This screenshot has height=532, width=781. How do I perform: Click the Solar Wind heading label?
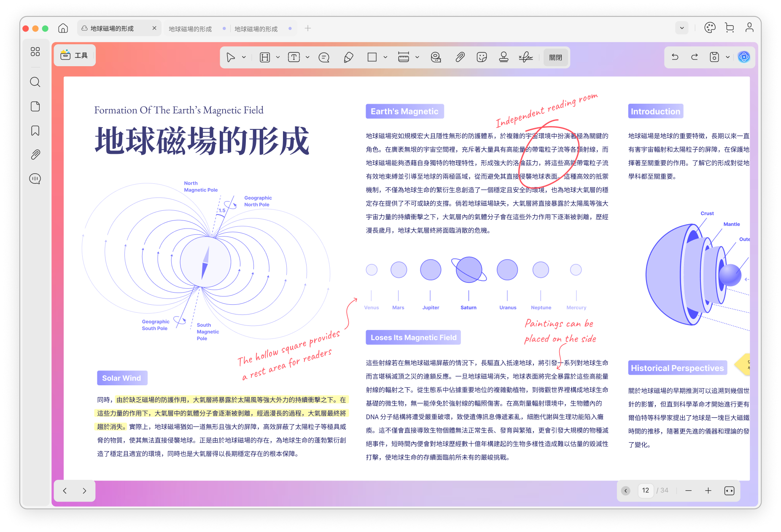(122, 378)
